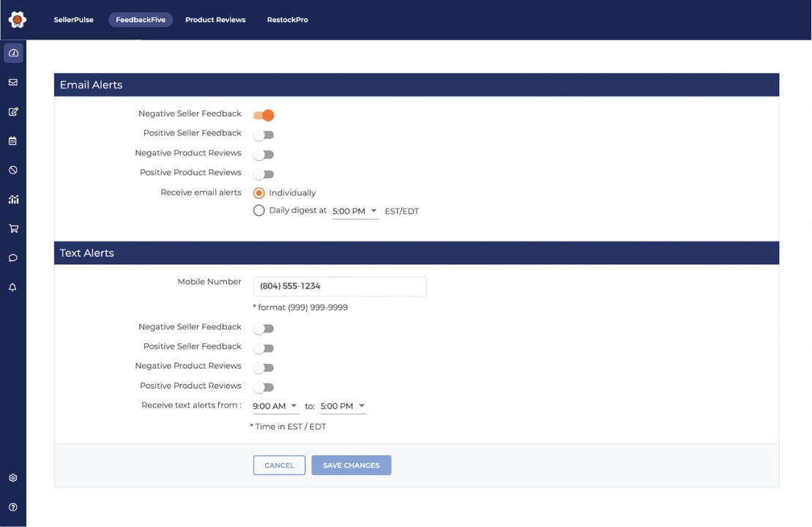Enable email Positive Seller Feedback toggle

[264, 135]
